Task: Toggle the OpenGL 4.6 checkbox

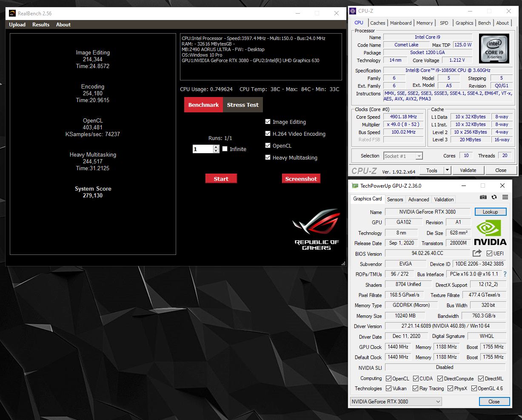Action: [x=473, y=389]
